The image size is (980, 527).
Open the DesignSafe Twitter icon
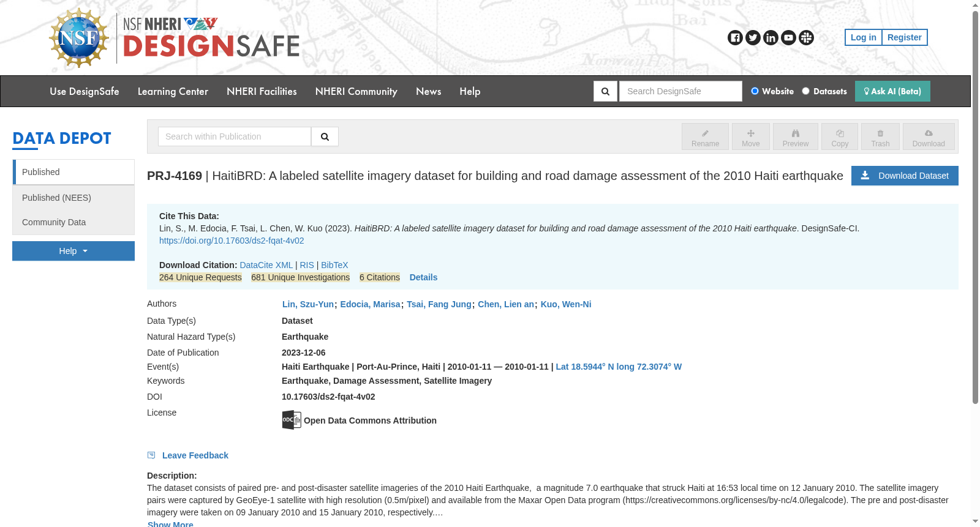point(753,38)
